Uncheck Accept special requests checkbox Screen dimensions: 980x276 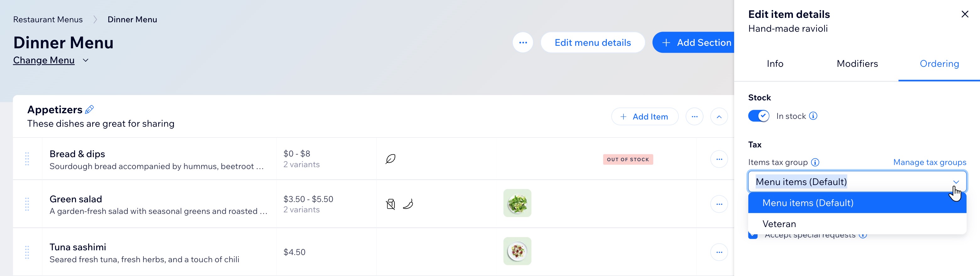pos(752,236)
